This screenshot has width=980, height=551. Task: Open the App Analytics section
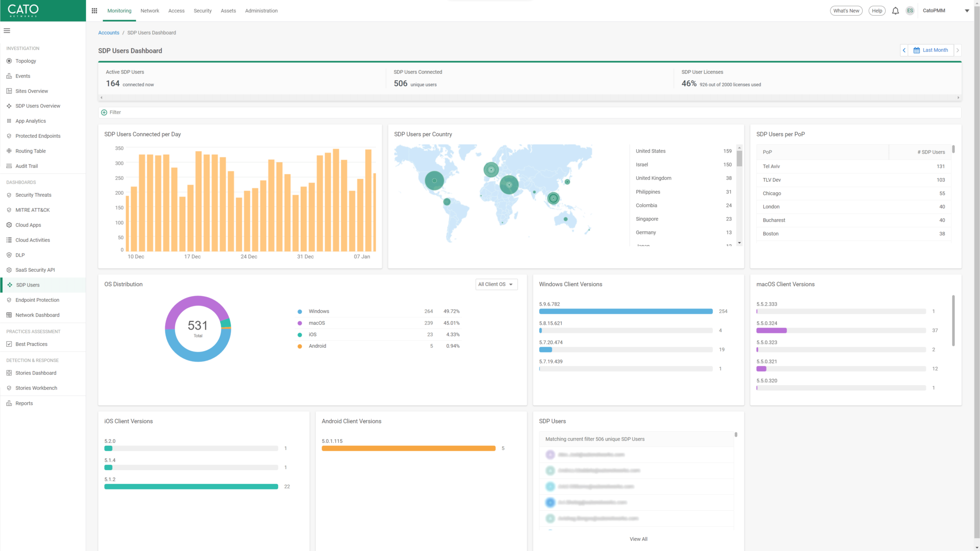(x=30, y=121)
